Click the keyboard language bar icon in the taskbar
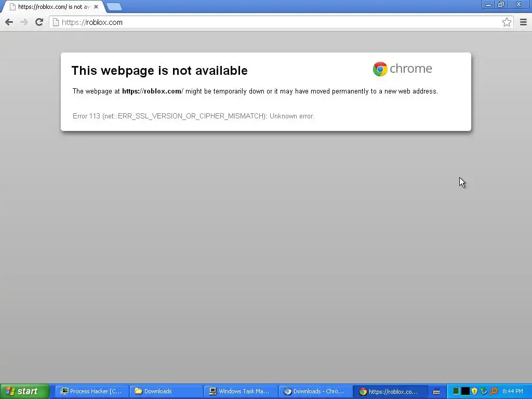Image resolution: width=532 pixels, height=399 pixels. pos(436,392)
